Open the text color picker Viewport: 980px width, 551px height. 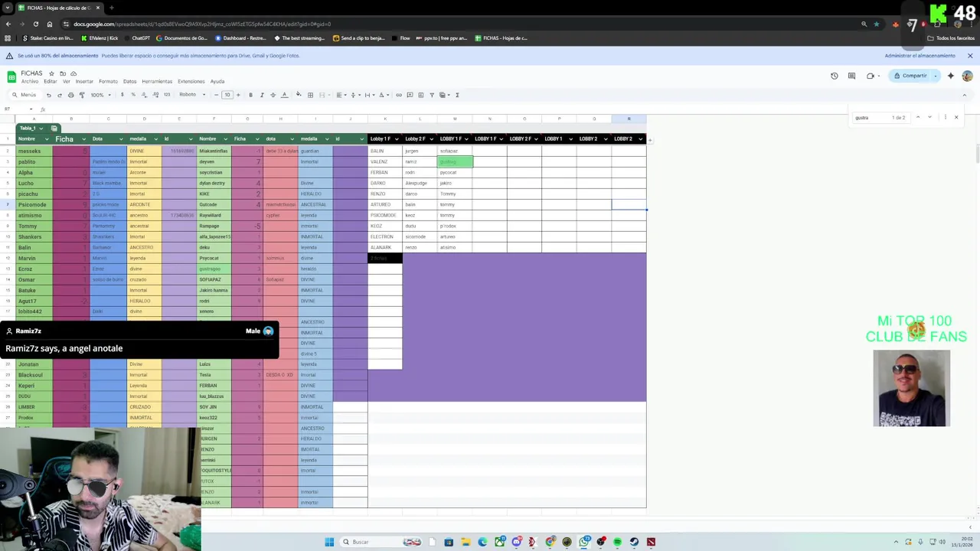(284, 95)
